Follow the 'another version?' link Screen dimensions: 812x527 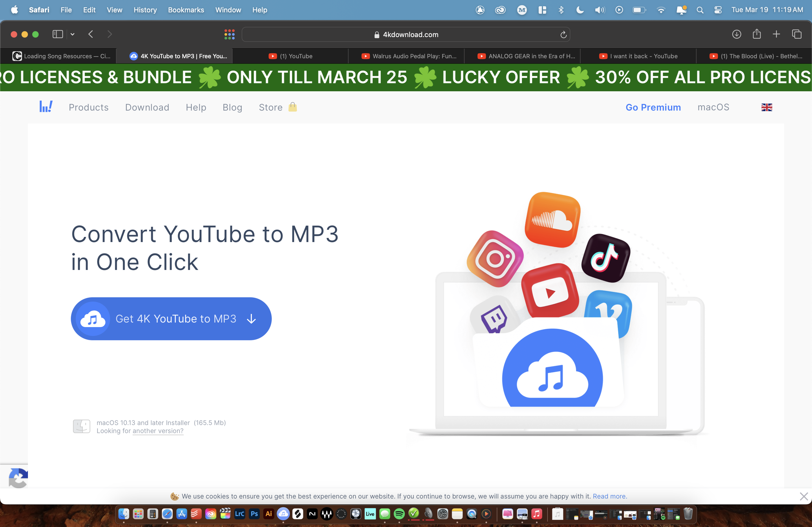(158, 431)
